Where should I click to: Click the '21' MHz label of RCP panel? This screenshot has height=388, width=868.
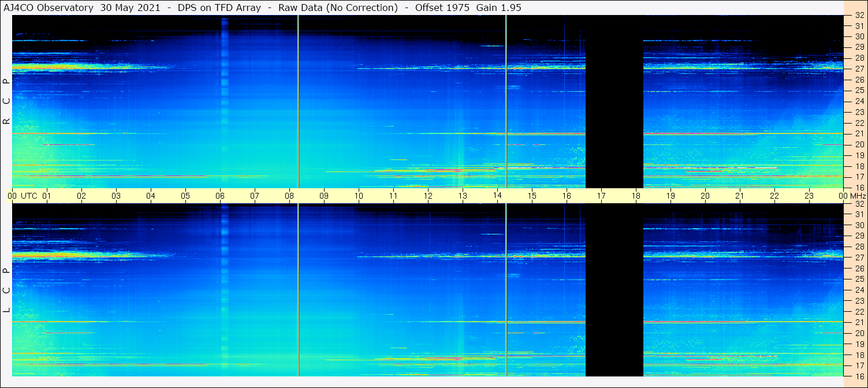tap(859, 134)
